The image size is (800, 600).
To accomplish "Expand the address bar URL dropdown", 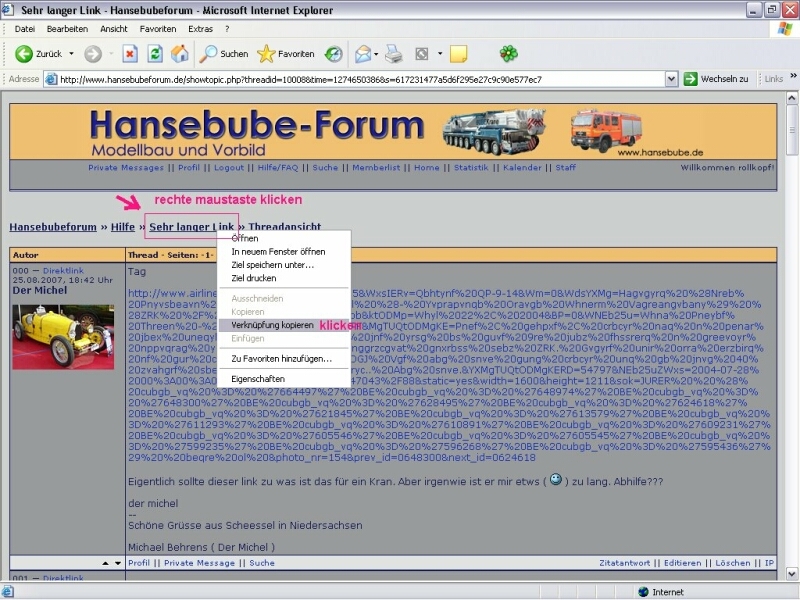I will 671,79.
